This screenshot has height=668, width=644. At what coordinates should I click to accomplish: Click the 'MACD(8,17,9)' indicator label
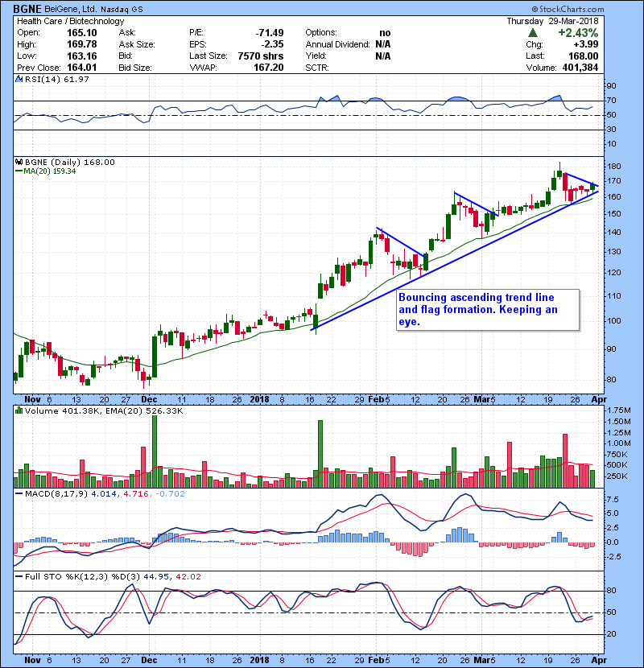(x=56, y=494)
